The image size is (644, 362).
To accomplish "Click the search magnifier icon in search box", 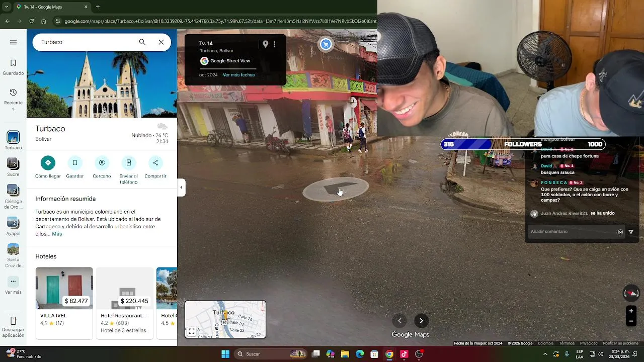I will click(142, 42).
